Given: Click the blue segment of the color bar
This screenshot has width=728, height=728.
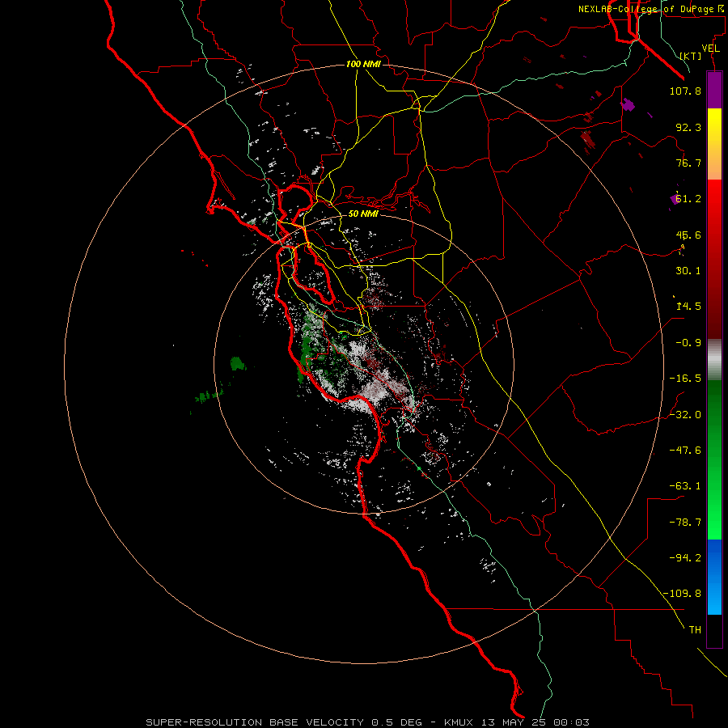Looking at the screenshot, I should pos(714,577).
